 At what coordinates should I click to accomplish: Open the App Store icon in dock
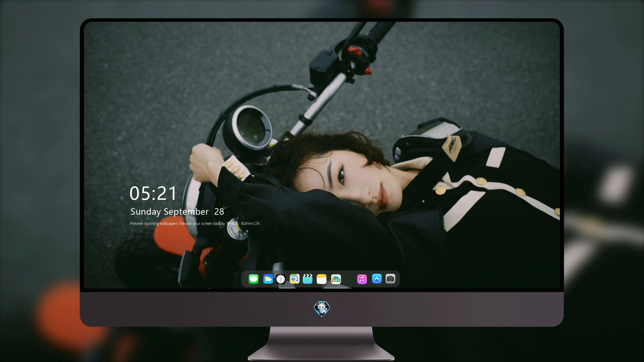pos(377,279)
